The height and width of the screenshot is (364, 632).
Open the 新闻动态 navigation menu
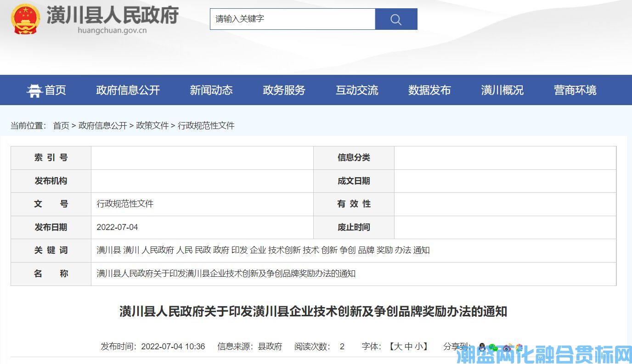coord(211,90)
